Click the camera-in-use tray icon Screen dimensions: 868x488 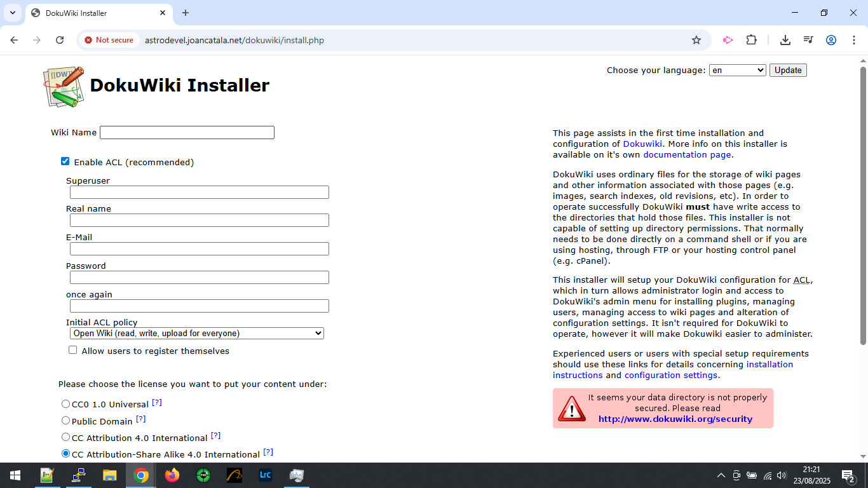coord(736,475)
